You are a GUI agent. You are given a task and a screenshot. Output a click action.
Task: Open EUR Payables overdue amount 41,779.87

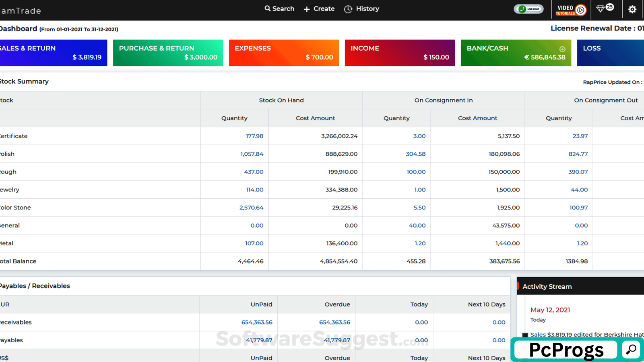tap(337, 340)
